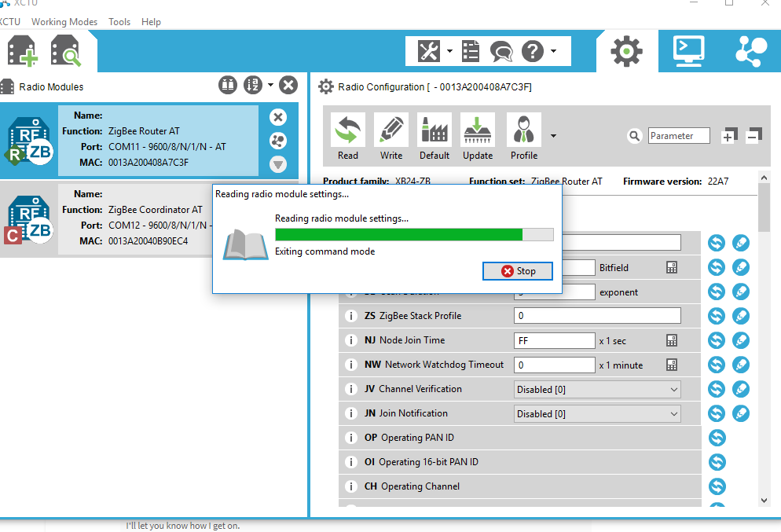Refresh ZS ZigBee Stack Profile parameter

717,316
